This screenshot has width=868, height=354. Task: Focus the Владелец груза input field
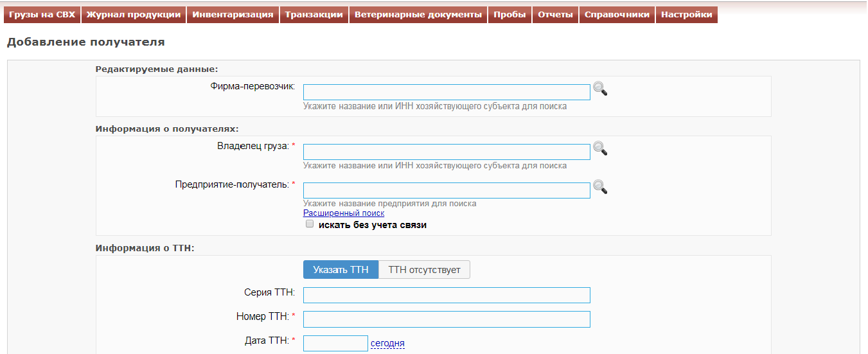[447, 152]
